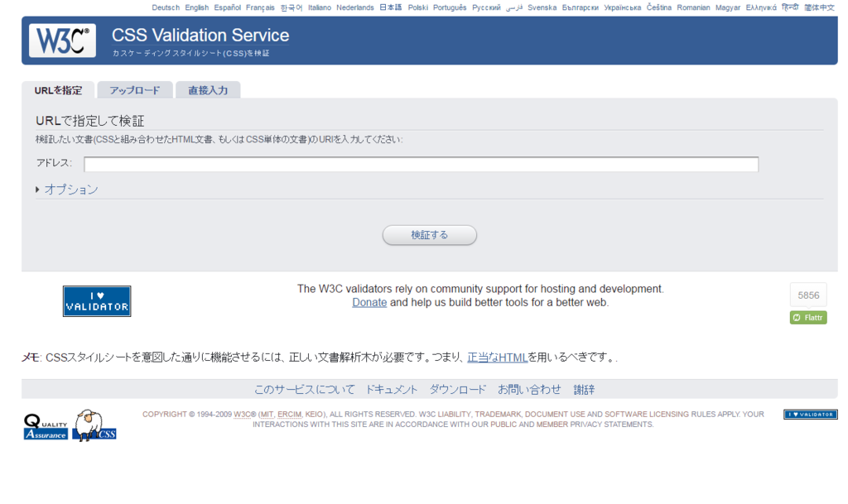This screenshot has height=504, width=848.
Task: Go to the ダウンロード link
Action: (457, 390)
